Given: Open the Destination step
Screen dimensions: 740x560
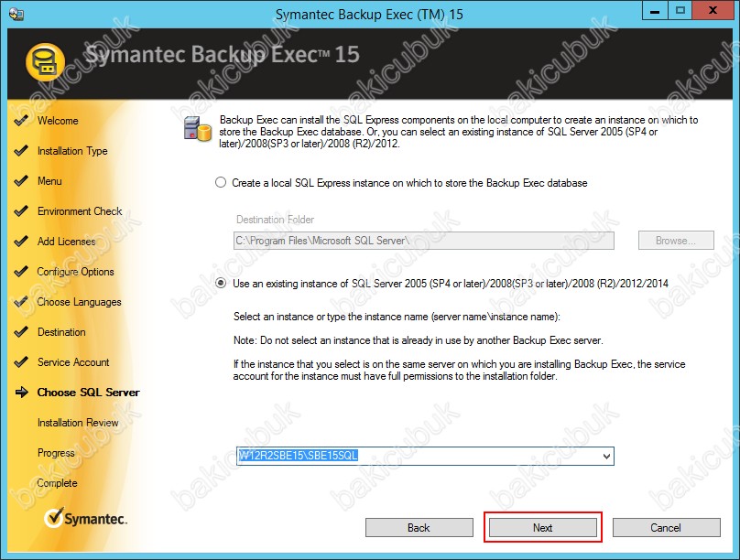Looking at the screenshot, I should [x=61, y=332].
